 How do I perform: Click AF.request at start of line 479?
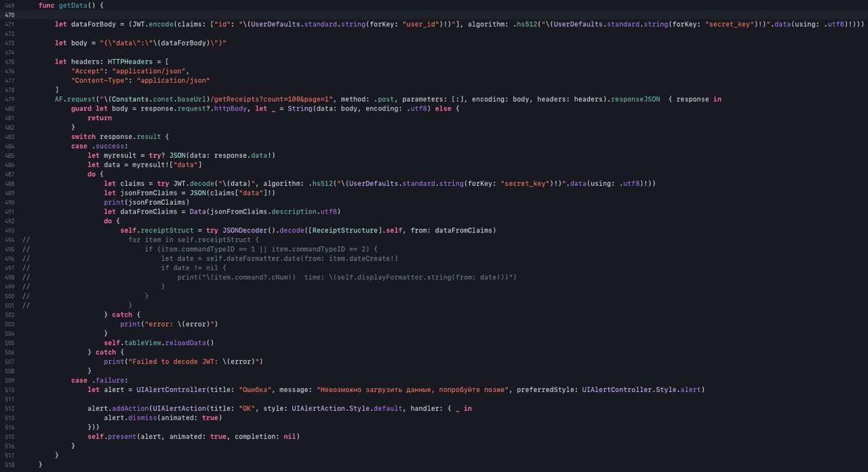click(x=75, y=99)
